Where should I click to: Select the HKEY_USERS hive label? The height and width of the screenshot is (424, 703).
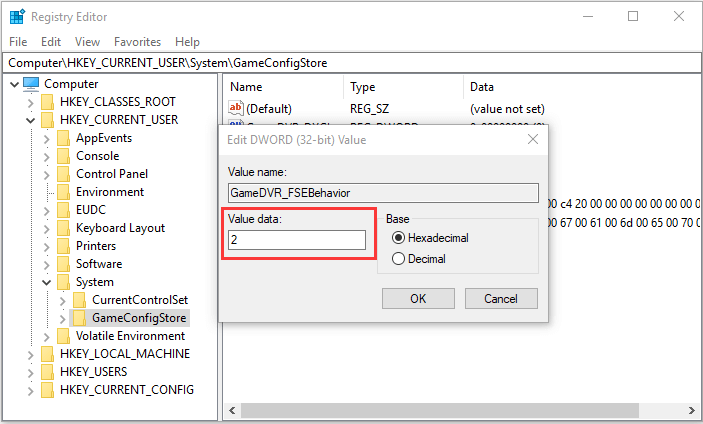pos(94,372)
